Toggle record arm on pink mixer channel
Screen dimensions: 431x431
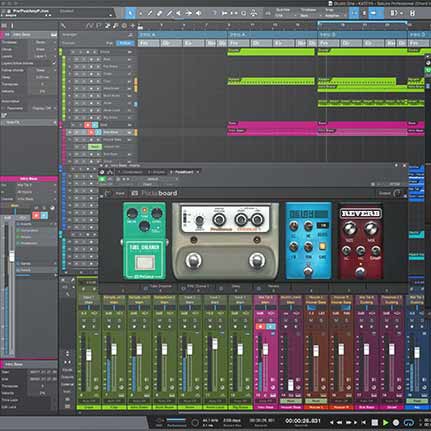pyautogui.click(x=261, y=326)
